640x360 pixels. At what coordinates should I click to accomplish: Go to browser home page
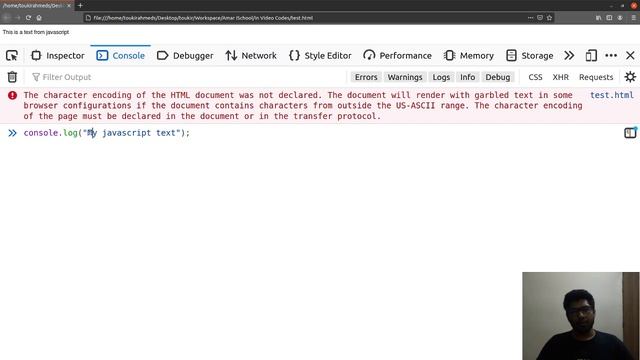(x=39, y=18)
